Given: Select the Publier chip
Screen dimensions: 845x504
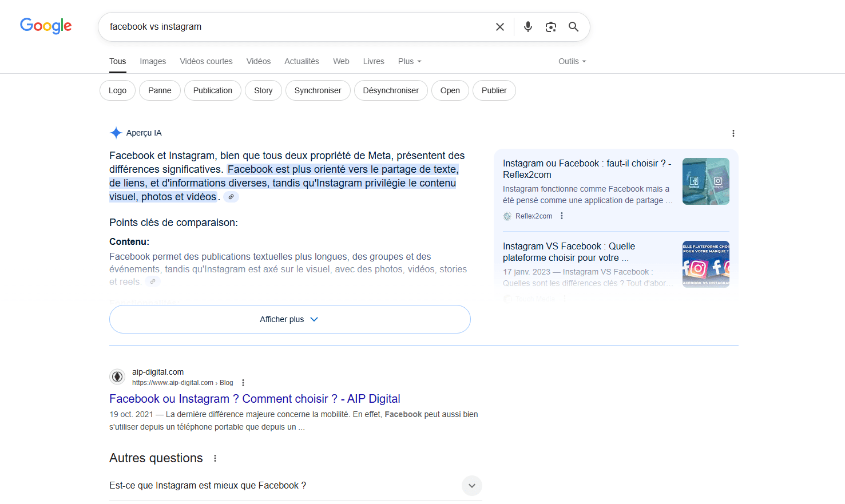Looking at the screenshot, I should point(494,90).
